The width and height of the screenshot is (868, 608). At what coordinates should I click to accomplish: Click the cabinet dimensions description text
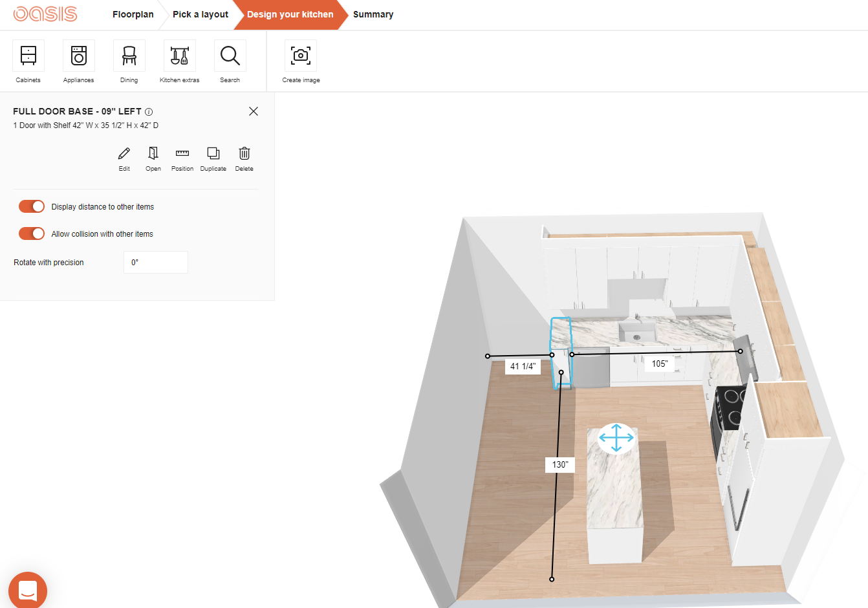[86, 125]
